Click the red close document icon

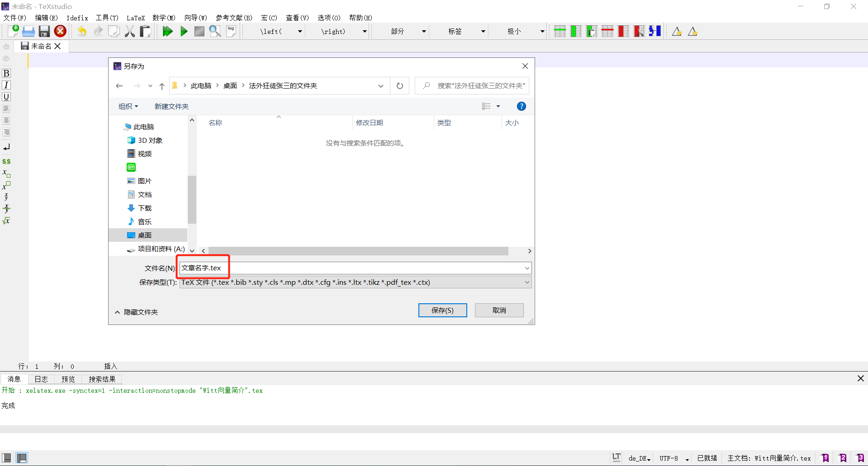click(x=60, y=31)
